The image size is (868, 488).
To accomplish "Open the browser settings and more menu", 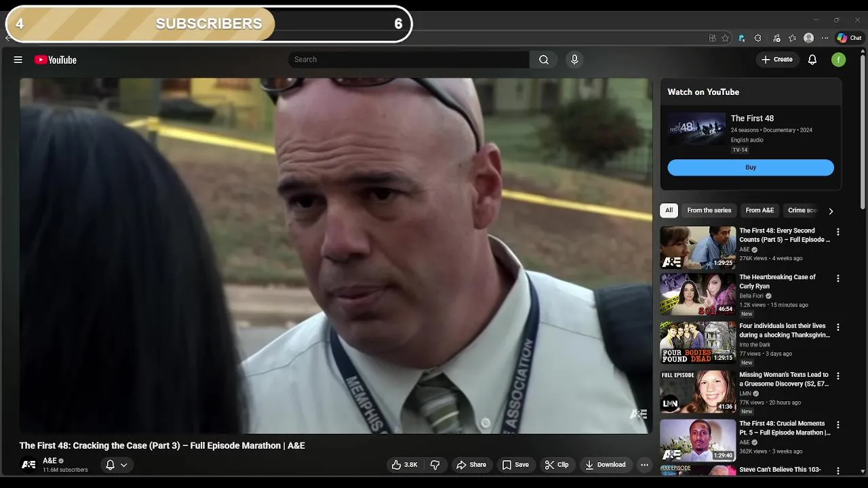I will coord(825,38).
